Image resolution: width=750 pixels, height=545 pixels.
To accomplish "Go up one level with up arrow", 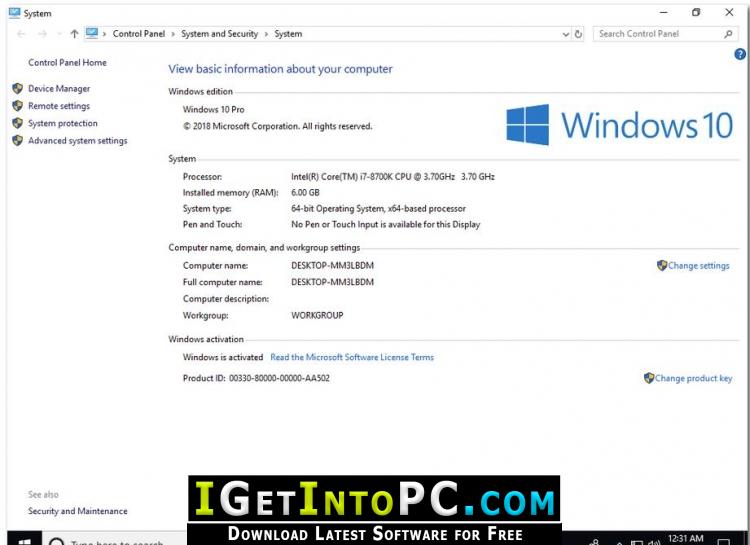I will click(x=74, y=34).
